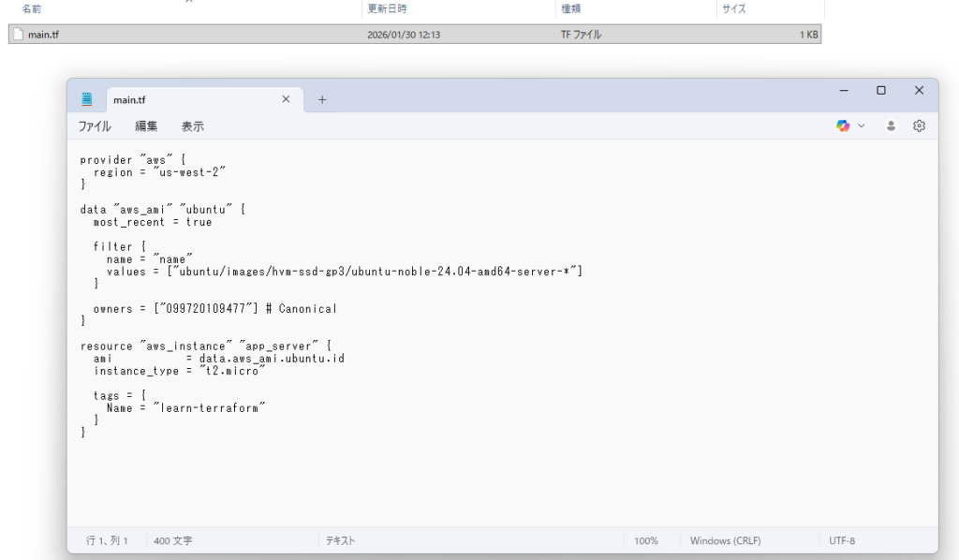Viewport: 959px width, 560px height.
Task: Sort files by 名前 column header
Action: [x=32, y=8]
